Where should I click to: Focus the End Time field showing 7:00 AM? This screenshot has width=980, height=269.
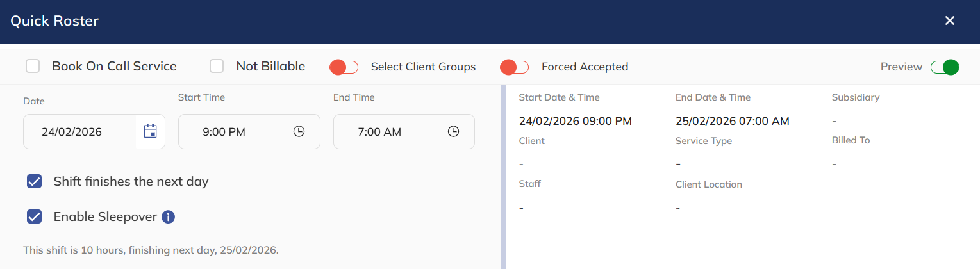tap(379, 132)
